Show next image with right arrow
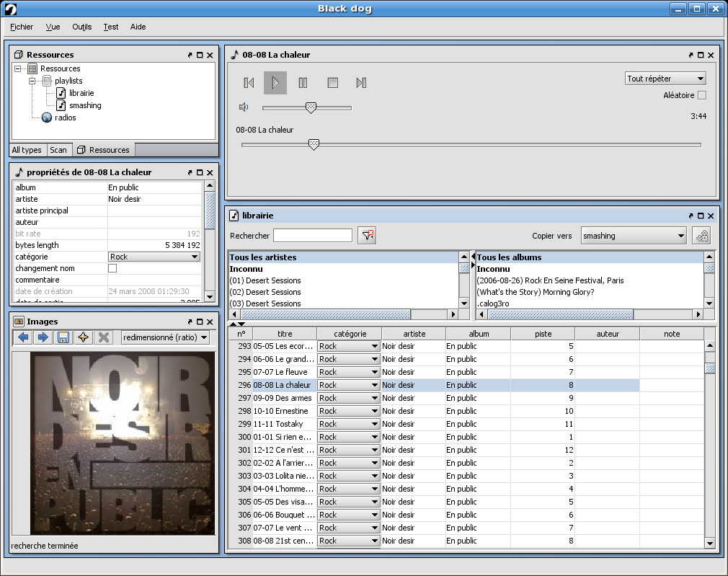 pos(43,337)
